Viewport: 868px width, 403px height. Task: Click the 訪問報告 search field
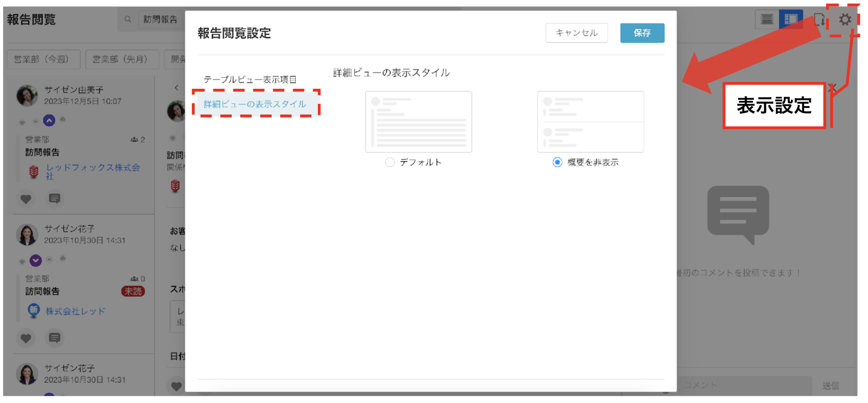(x=160, y=20)
